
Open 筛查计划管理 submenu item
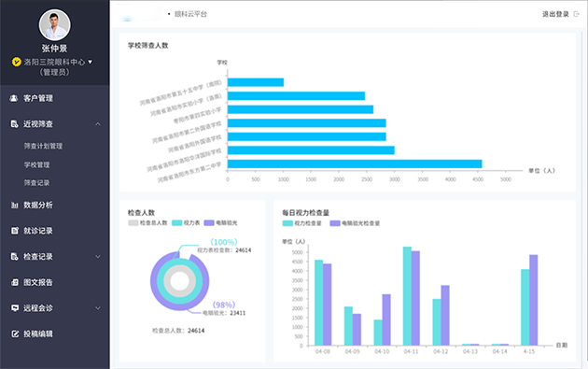point(43,146)
